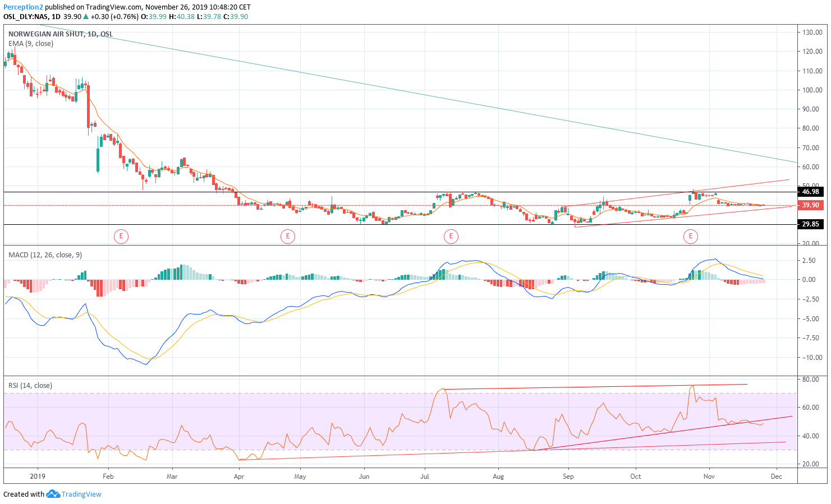Click the earnings marker near February
Screen dimensions: 831x504
(121, 237)
